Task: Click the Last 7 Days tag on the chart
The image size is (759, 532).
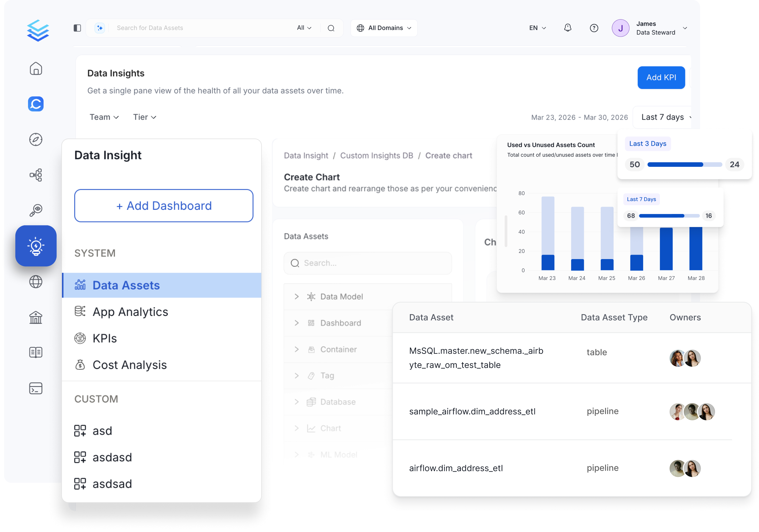Action: tap(641, 199)
